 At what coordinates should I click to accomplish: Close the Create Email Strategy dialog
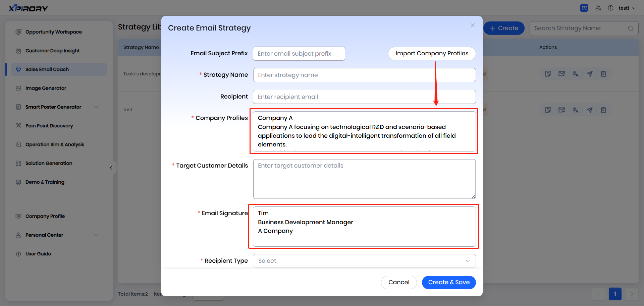[472, 25]
